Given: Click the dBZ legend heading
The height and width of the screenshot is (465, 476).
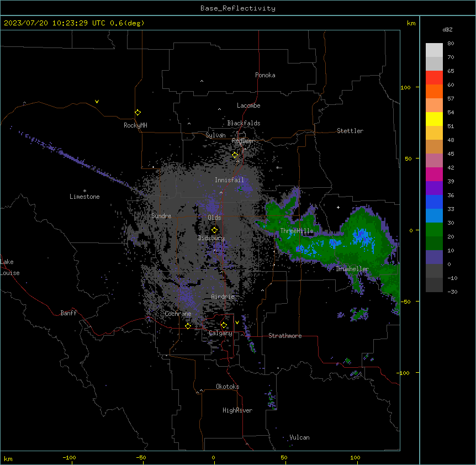Looking at the screenshot, I should [x=447, y=30].
